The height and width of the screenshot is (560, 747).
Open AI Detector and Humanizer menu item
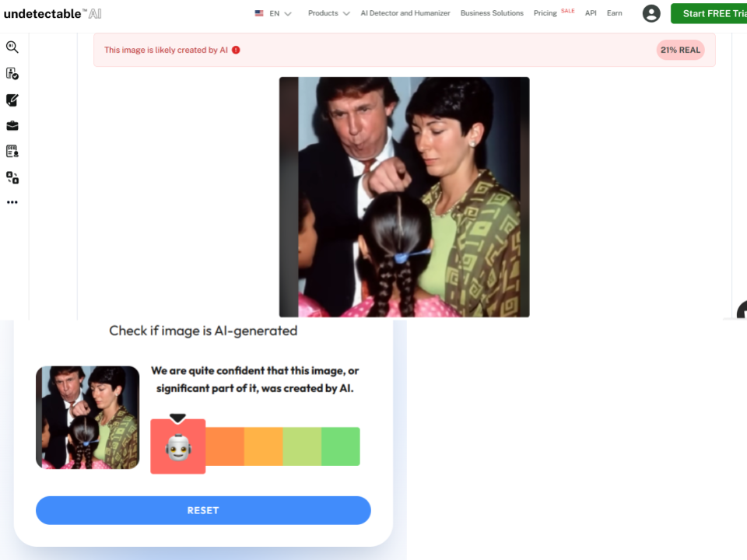point(405,13)
